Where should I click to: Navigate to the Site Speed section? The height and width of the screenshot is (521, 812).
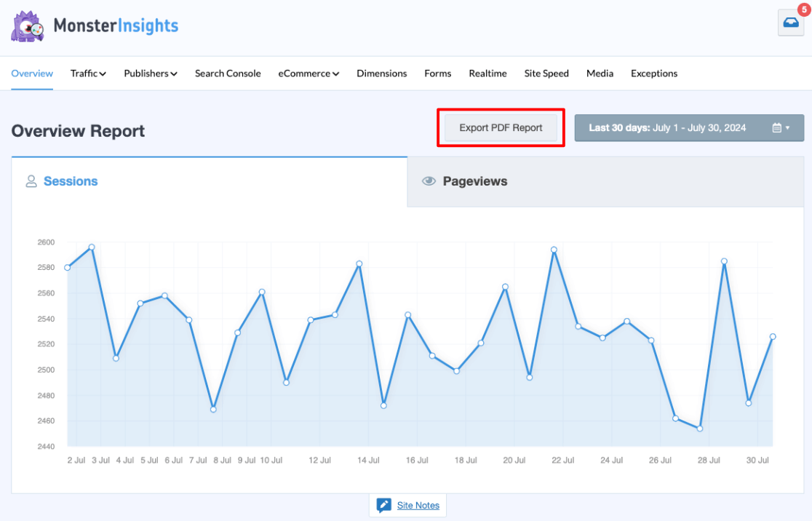(546, 73)
